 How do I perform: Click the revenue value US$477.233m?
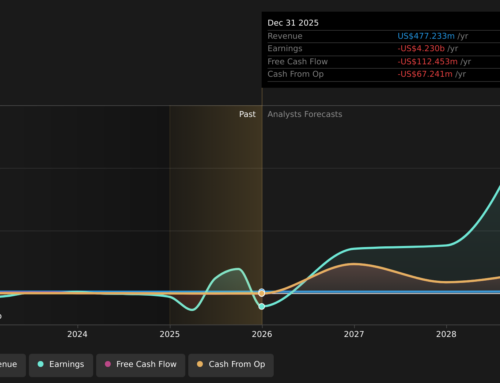pyautogui.click(x=426, y=36)
